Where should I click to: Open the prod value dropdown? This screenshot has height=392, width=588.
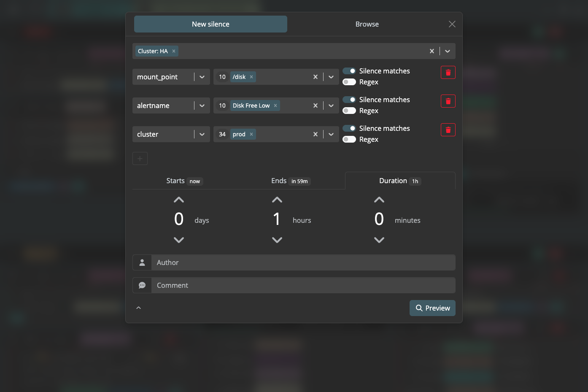pyautogui.click(x=331, y=134)
